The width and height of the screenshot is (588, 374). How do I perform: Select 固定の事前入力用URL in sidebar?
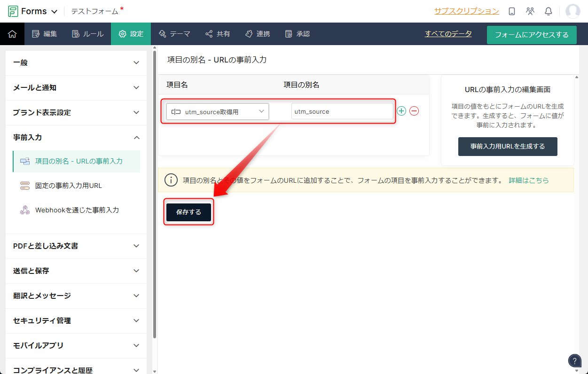69,186
